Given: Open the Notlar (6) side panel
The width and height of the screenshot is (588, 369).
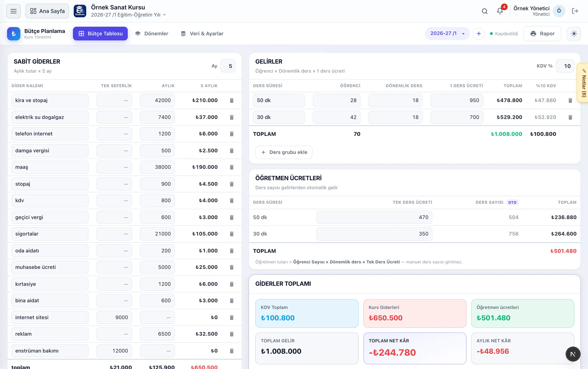Looking at the screenshot, I should coord(583,83).
